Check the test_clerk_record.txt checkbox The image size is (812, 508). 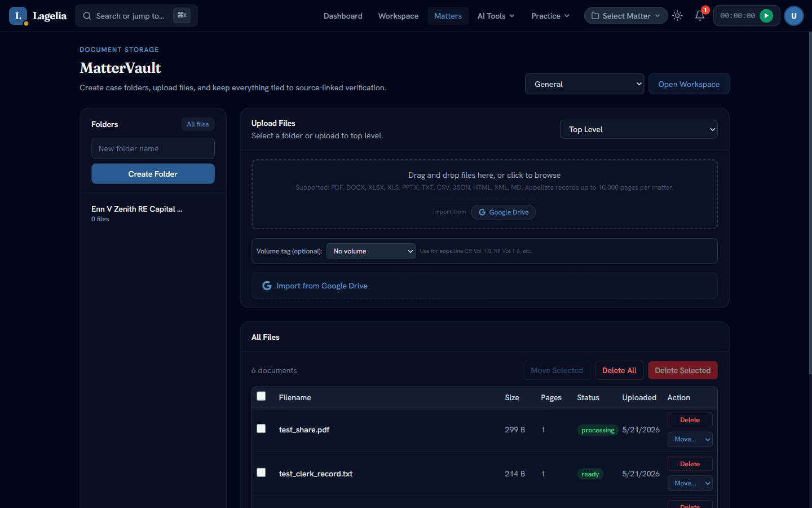pyautogui.click(x=261, y=472)
